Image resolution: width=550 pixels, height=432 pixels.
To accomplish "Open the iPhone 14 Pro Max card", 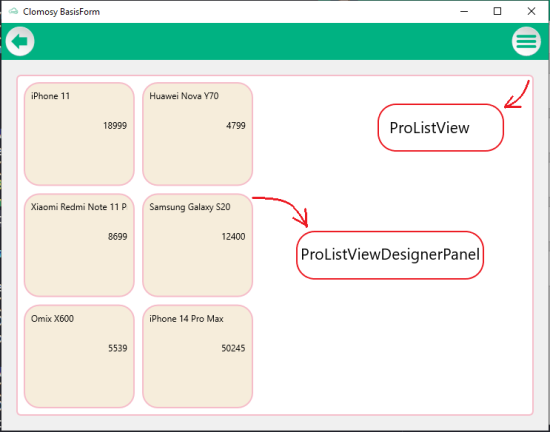I will tap(197, 356).
